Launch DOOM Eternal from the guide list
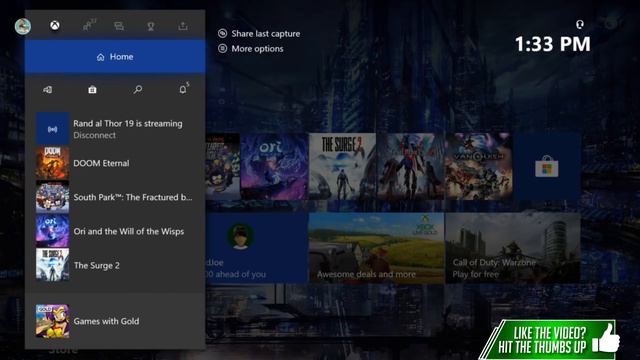The image size is (640, 360). 115,163
